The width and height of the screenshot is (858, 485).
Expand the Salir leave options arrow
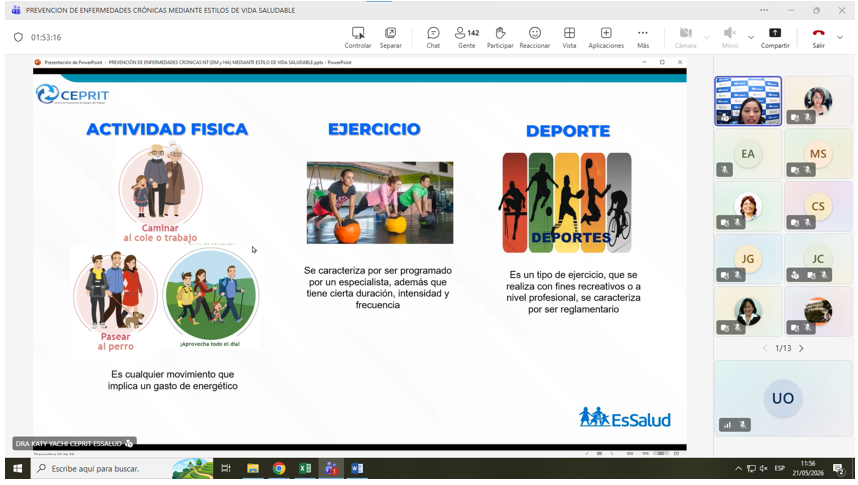(x=840, y=37)
